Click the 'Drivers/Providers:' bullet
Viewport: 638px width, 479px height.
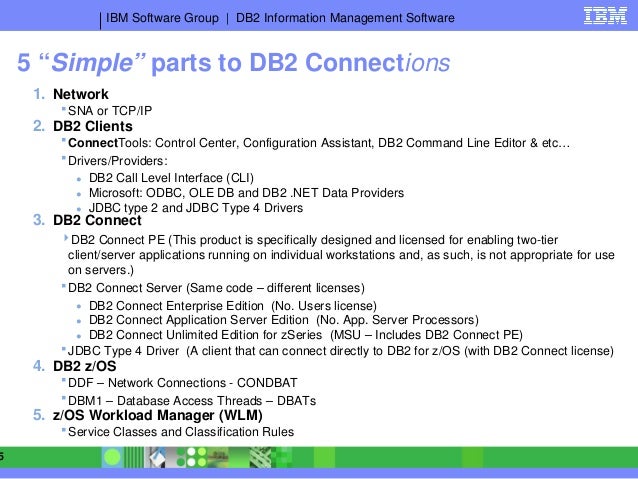pyautogui.click(x=118, y=161)
